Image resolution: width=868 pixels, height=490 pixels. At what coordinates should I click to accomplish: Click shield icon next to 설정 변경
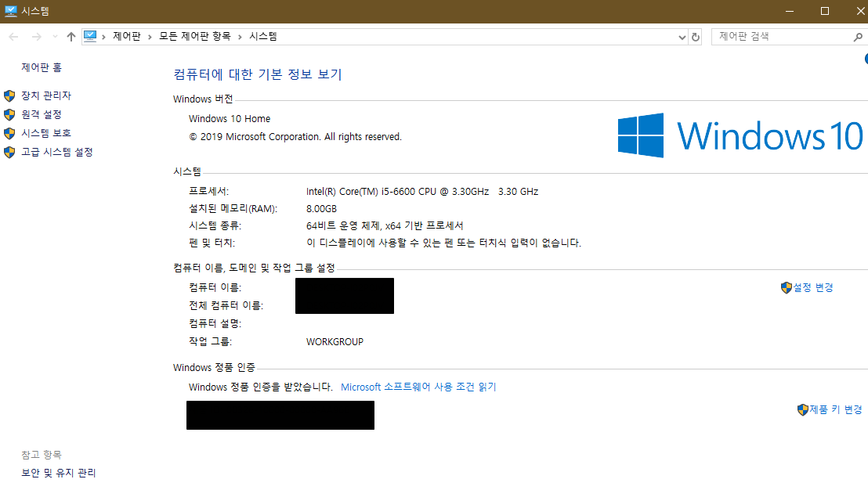[786, 287]
